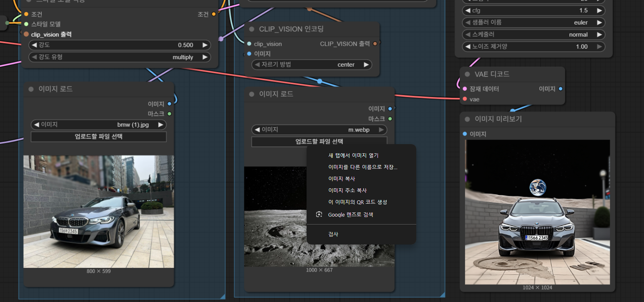Collapse the m.webp 이미지 로드 node via title dot
Screen dimensions: 644x302
coord(252,94)
